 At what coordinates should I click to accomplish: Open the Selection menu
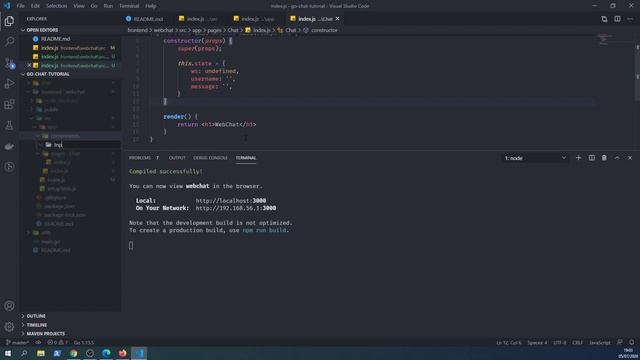point(56,6)
